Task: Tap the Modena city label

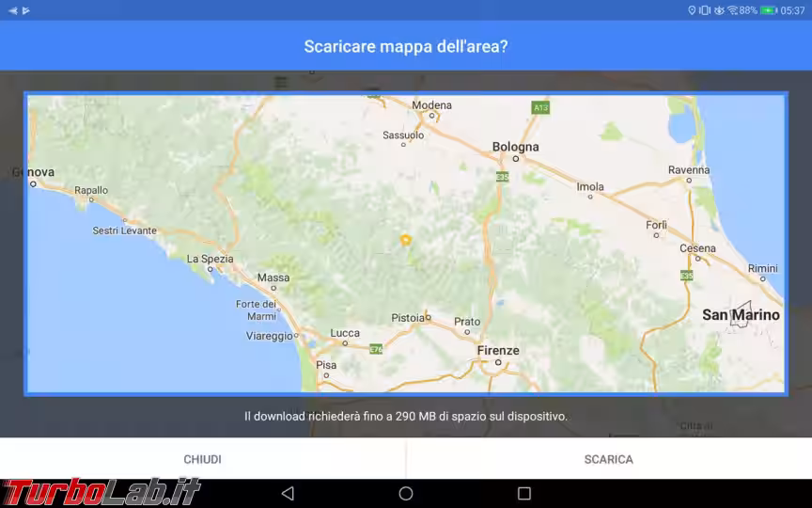Action: 431,105
